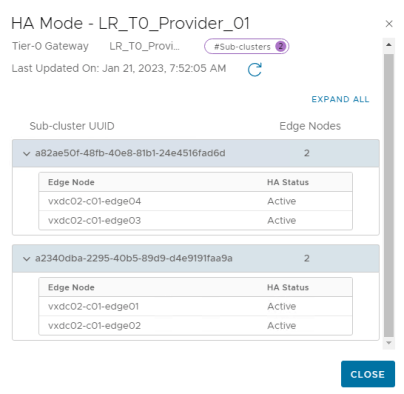The image size is (404, 394).
Task: Close dialog with the X icon
Action: click(x=389, y=24)
